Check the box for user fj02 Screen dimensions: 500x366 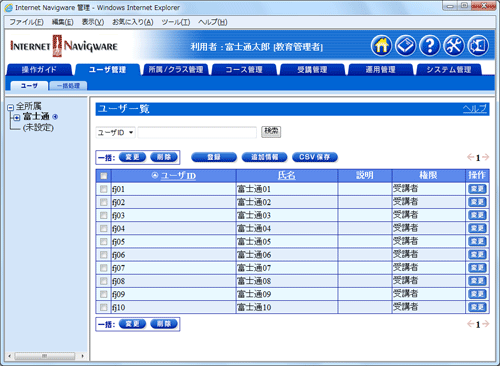(104, 202)
